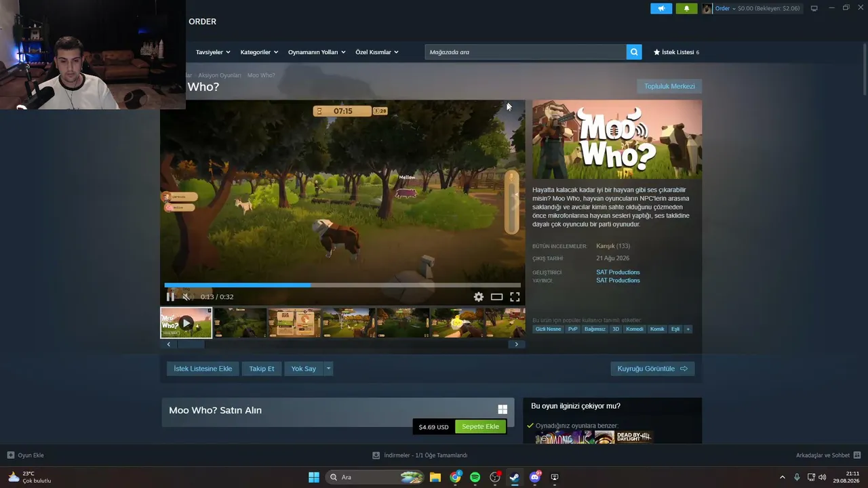Click the volume tray icon
Screen dimensions: 868x488
[823, 477]
